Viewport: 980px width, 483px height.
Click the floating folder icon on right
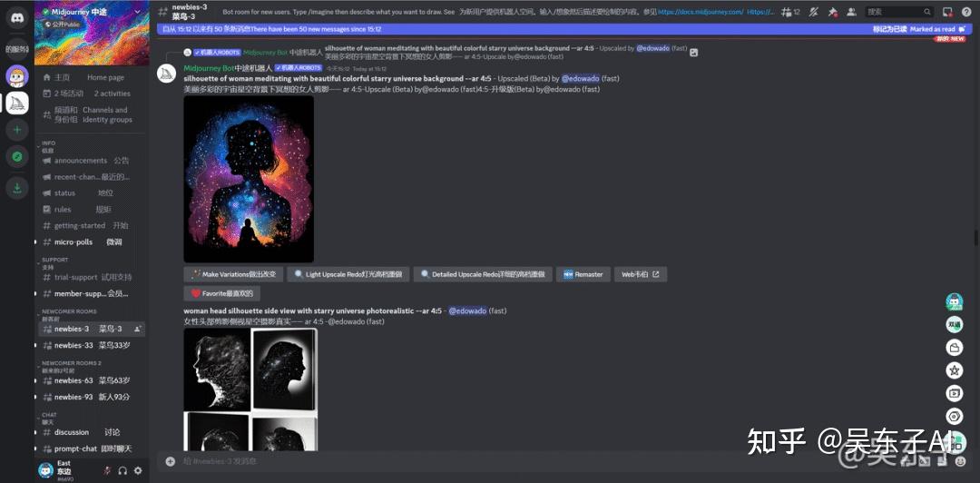(x=955, y=347)
